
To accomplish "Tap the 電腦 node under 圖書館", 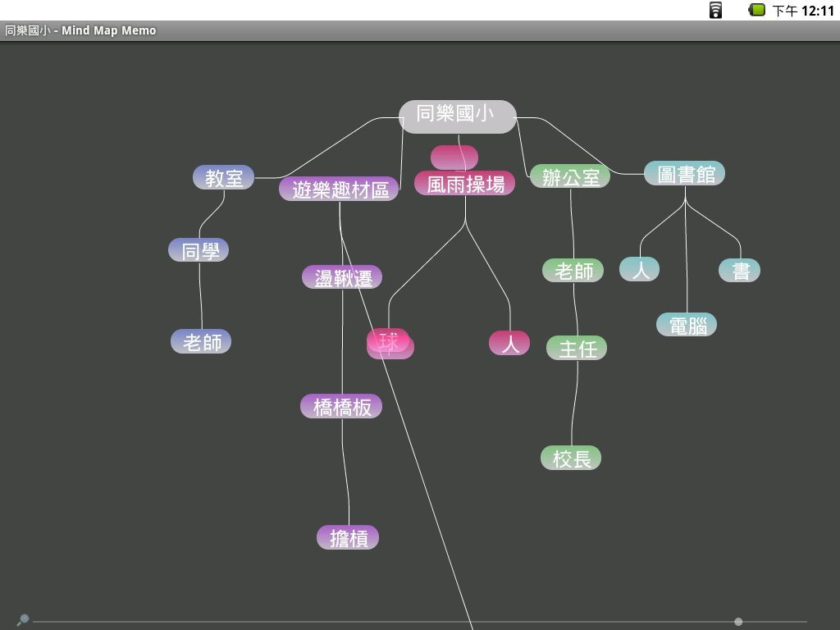I will (x=687, y=326).
